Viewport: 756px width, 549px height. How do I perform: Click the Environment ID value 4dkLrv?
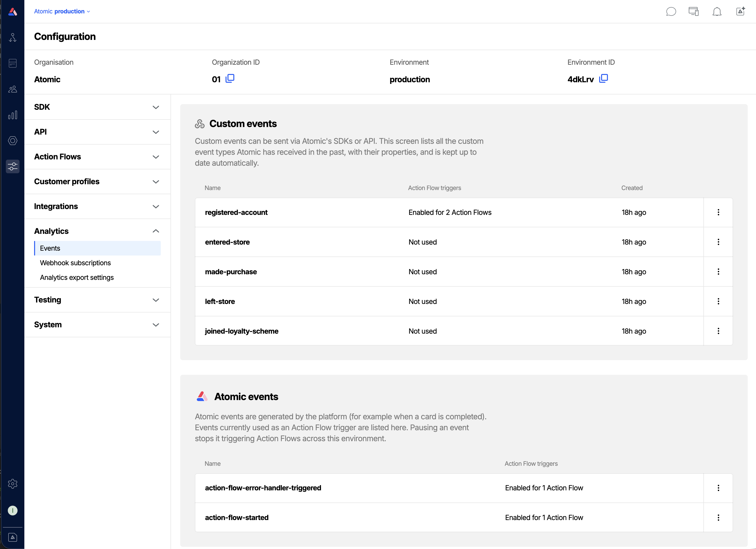pyautogui.click(x=581, y=79)
